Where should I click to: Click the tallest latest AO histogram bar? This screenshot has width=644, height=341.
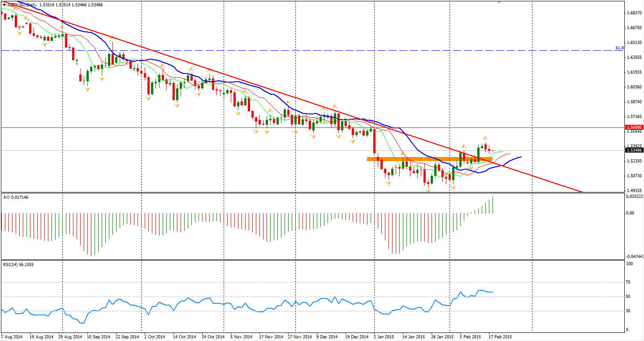[x=493, y=205]
